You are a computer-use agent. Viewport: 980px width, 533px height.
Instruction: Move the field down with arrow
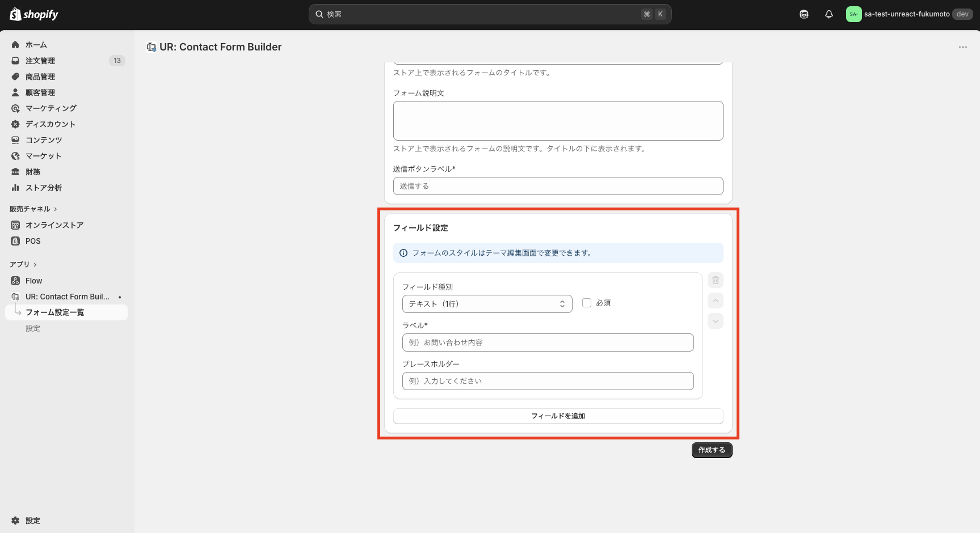point(716,322)
